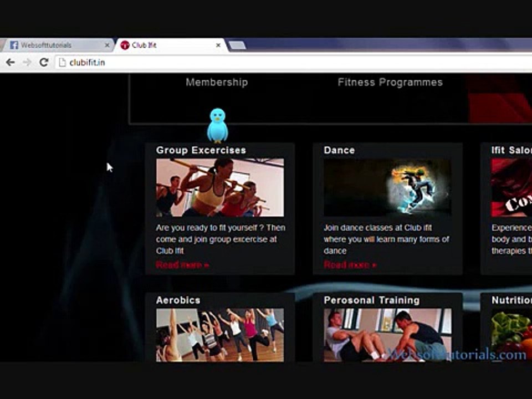Click the browser forward arrow
Screen dimensions: 532x399
tap(27, 63)
